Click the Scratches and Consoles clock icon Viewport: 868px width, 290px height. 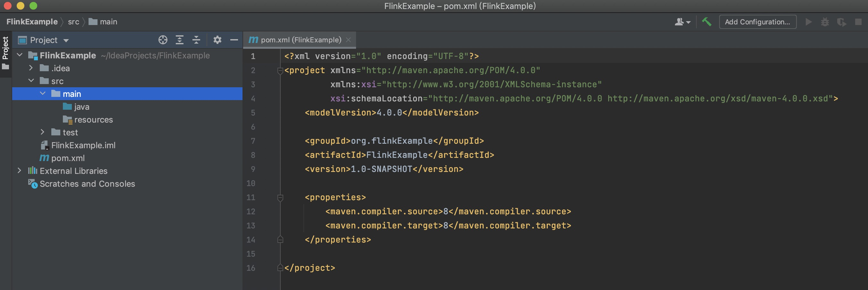click(x=33, y=183)
